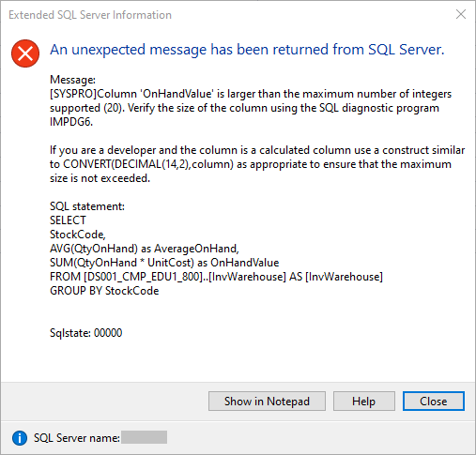Click the blue unexpected message heading
The height and width of the screenshot is (455, 476).
tap(247, 50)
